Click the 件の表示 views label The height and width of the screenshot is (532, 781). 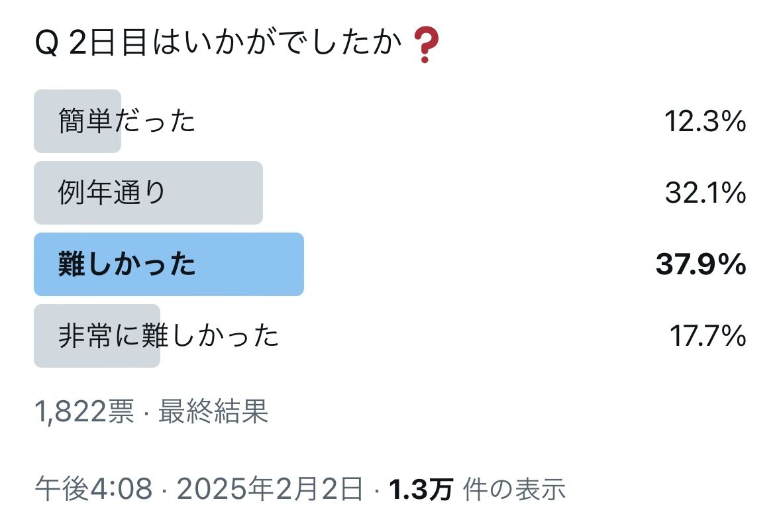click(515, 489)
